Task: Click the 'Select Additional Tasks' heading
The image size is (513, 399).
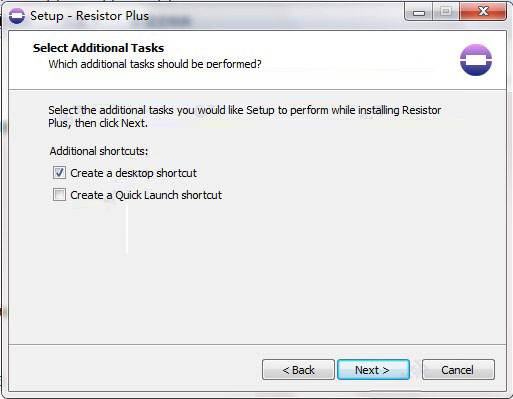Action: tap(98, 48)
